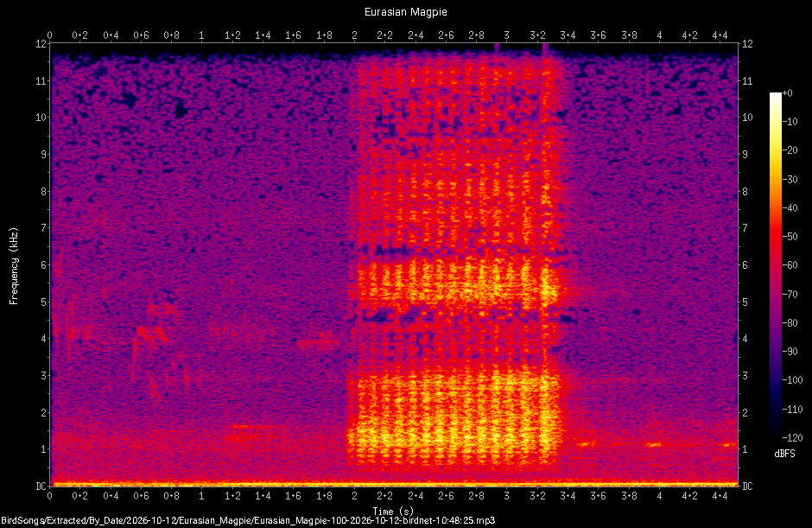Click the '-100' colorbar scale value

(x=792, y=380)
